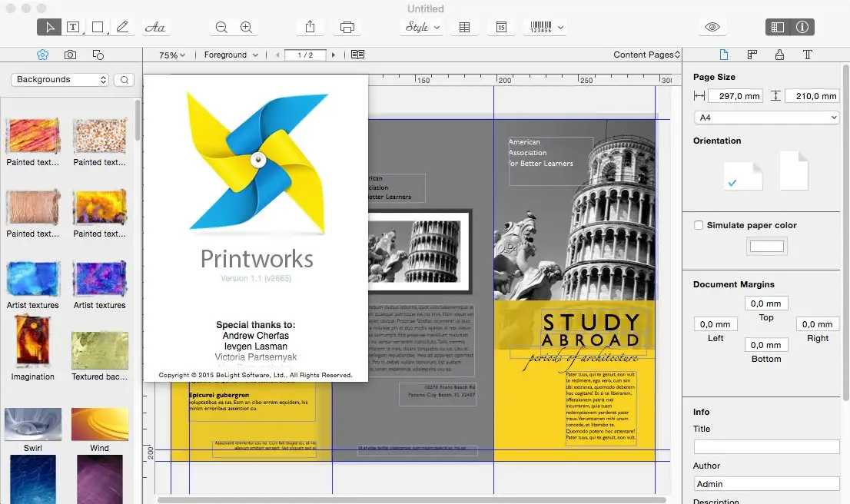
Task: Insert a calendar with the calendar icon
Action: pyautogui.click(x=501, y=27)
